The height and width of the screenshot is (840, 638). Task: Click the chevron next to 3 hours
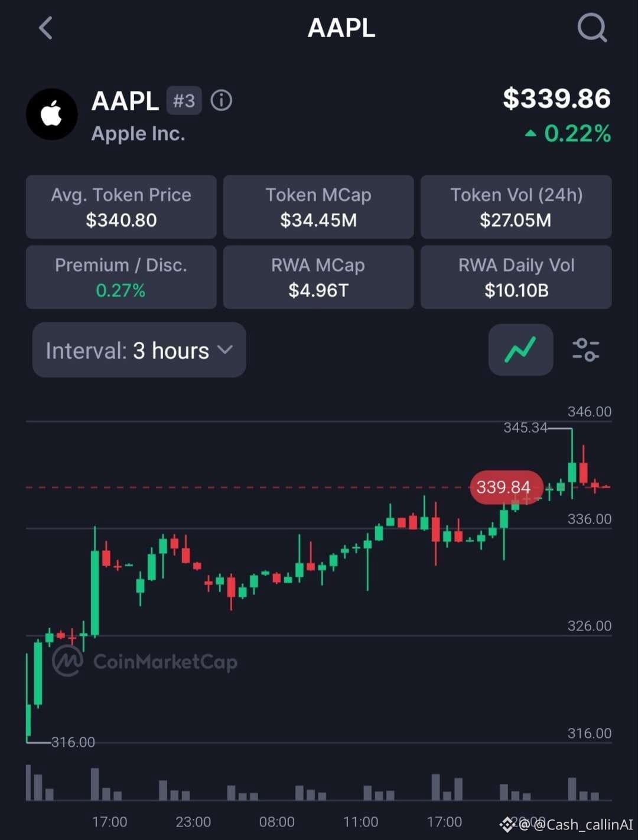click(224, 349)
